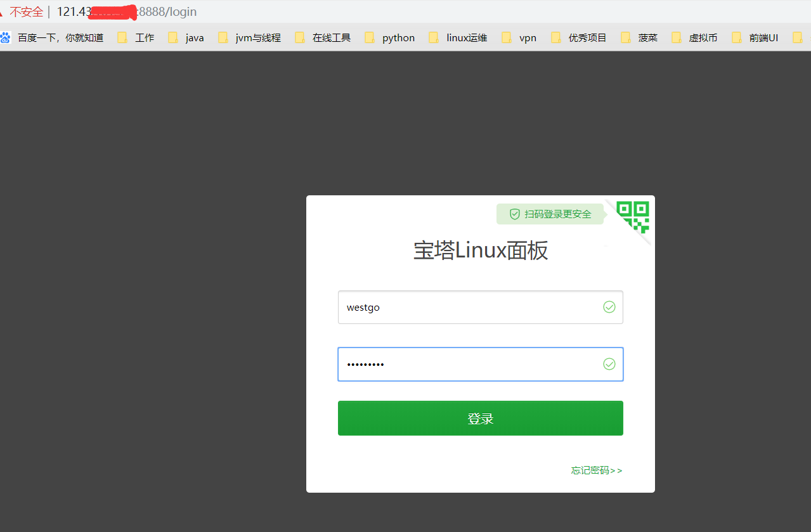Open the linux运维 bookmark folder
Viewport: 811px width, 532px height.
[458, 38]
